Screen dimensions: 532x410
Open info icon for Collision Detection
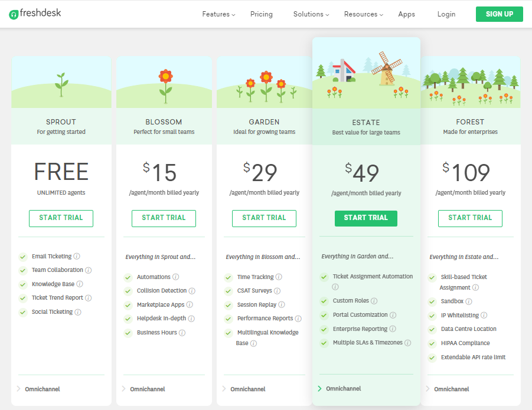[x=192, y=291]
